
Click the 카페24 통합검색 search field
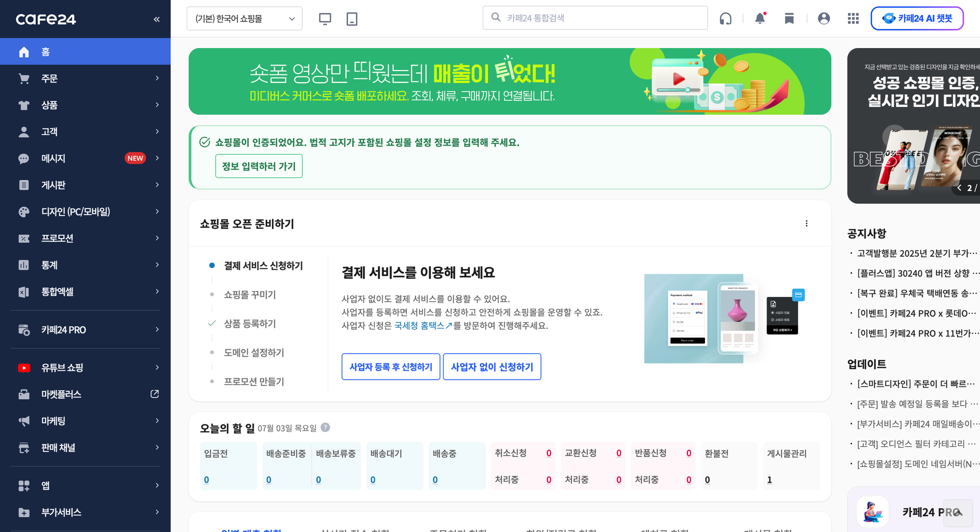point(595,18)
